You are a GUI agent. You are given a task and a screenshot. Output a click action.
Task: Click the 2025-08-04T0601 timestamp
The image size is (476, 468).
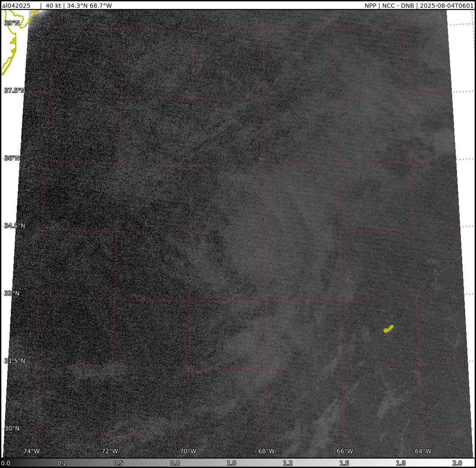(447, 6)
